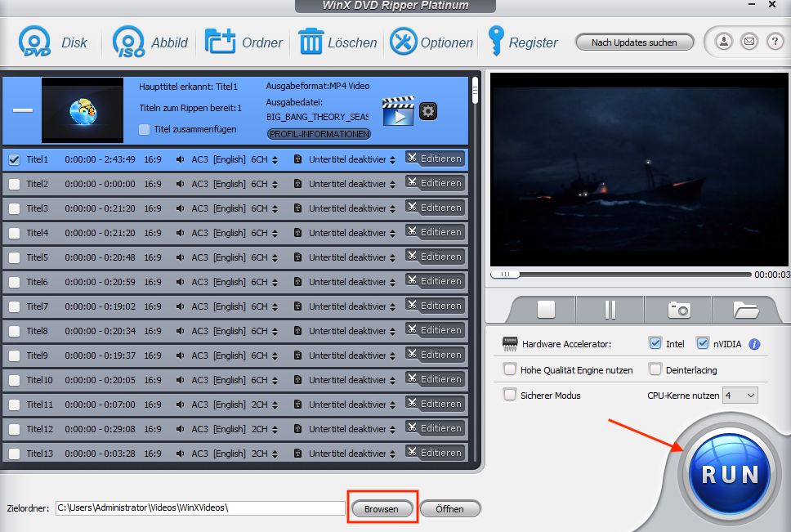Enable Titel zusammenfügen checkbox

point(145,129)
